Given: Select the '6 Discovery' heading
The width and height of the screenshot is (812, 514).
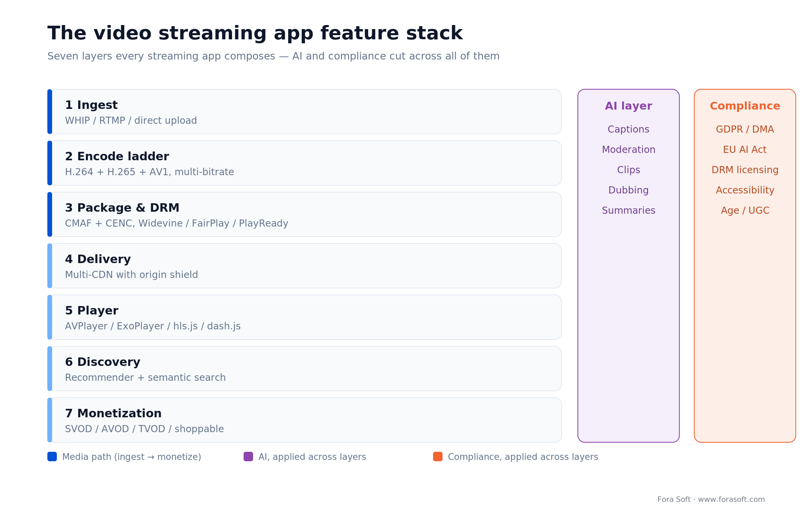Looking at the screenshot, I should click(103, 362).
